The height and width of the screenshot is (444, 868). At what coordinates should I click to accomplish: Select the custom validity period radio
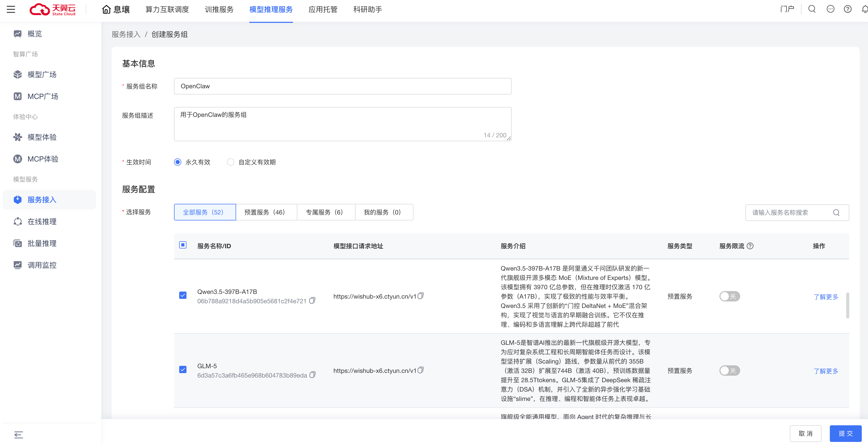click(230, 162)
